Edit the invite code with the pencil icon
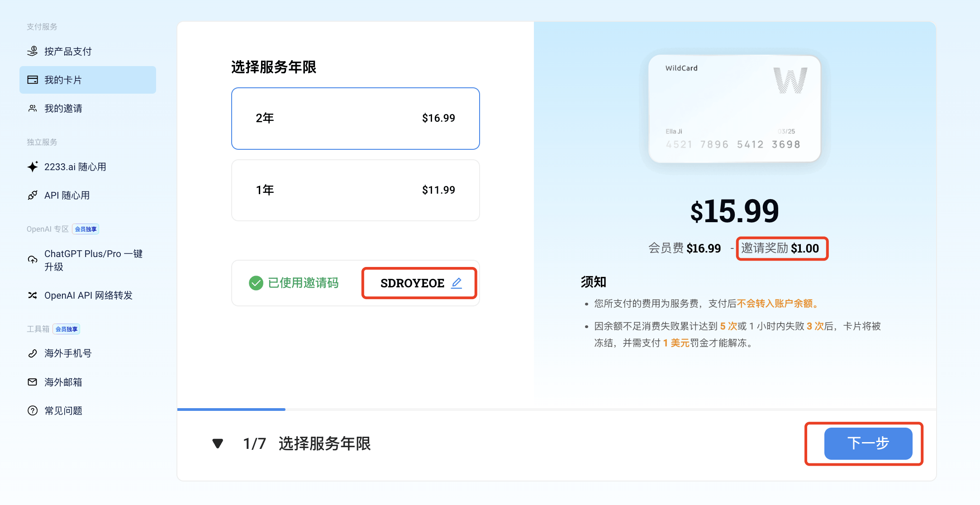The image size is (980, 505). pyautogui.click(x=457, y=283)
